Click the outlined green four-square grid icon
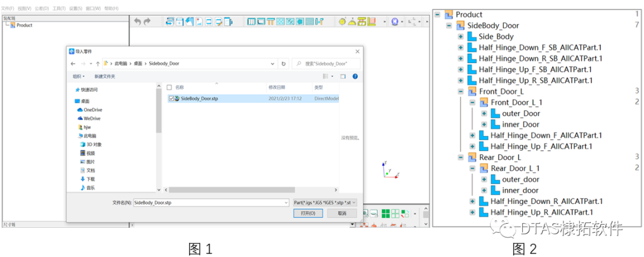This screenshot has height=257, width=644. [x=395, y=213]
